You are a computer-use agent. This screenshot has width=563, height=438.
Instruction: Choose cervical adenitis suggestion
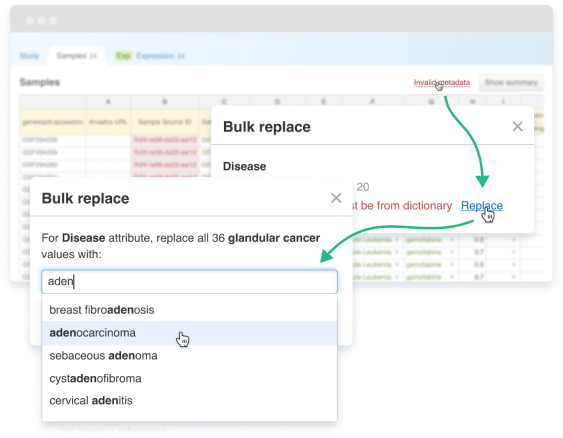tap(190, 400)
